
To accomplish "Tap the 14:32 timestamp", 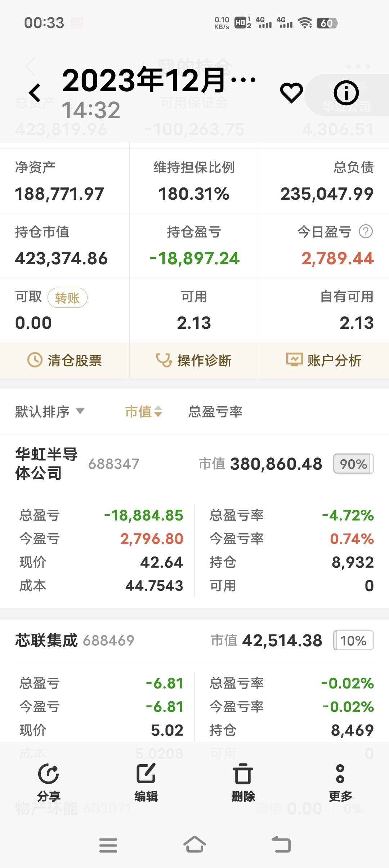I will click(x=91, y=110).
